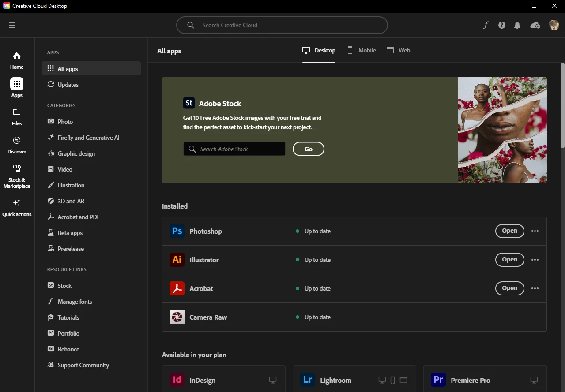Select the Photo category
The image size is (565, 392).
(91, 122)
